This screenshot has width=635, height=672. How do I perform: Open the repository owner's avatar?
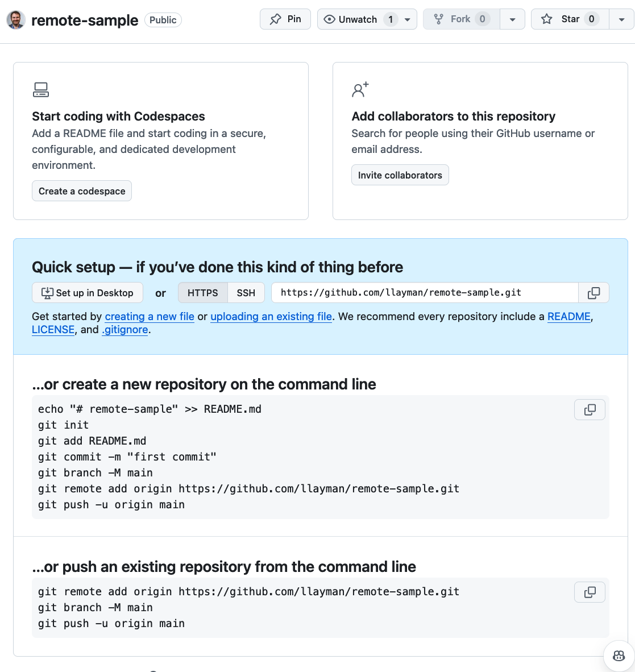(15, 19)
